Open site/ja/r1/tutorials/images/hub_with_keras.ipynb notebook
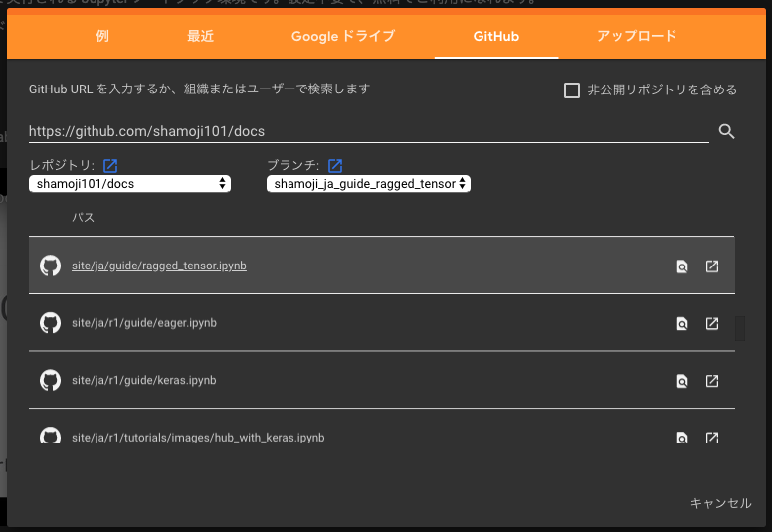 point(198,437)
